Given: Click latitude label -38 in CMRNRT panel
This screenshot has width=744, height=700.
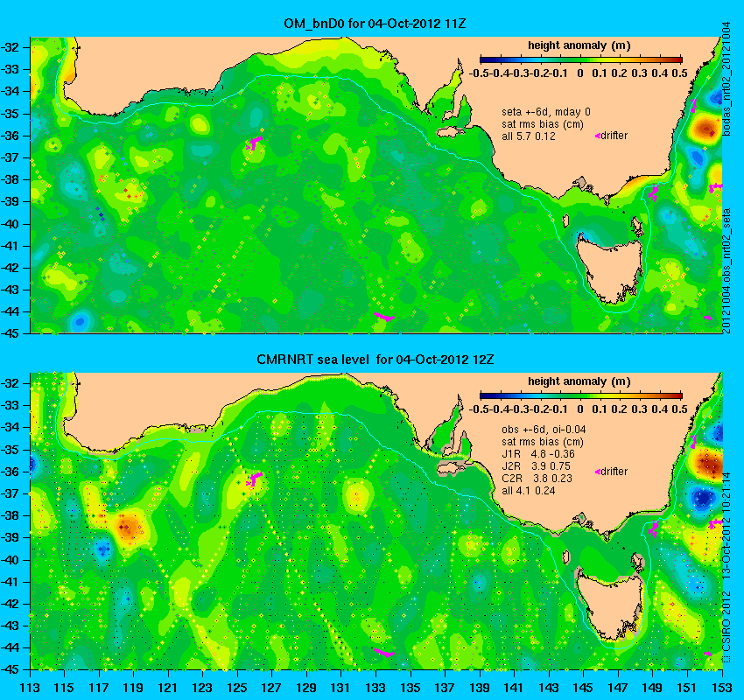Looking at the screenshot, I should [x=10, y=515].
